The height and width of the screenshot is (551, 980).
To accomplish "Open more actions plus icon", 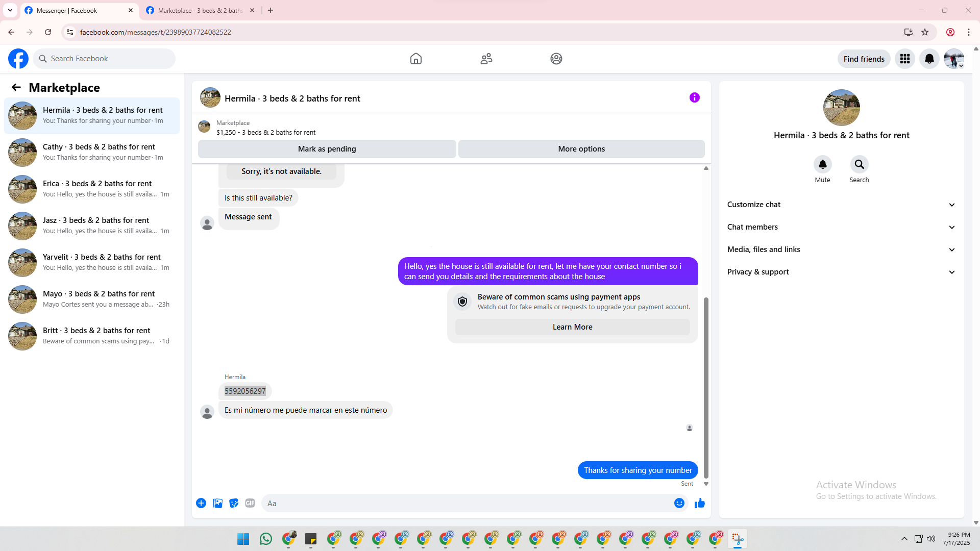I will pyautogui.click(x=201, y=503).
